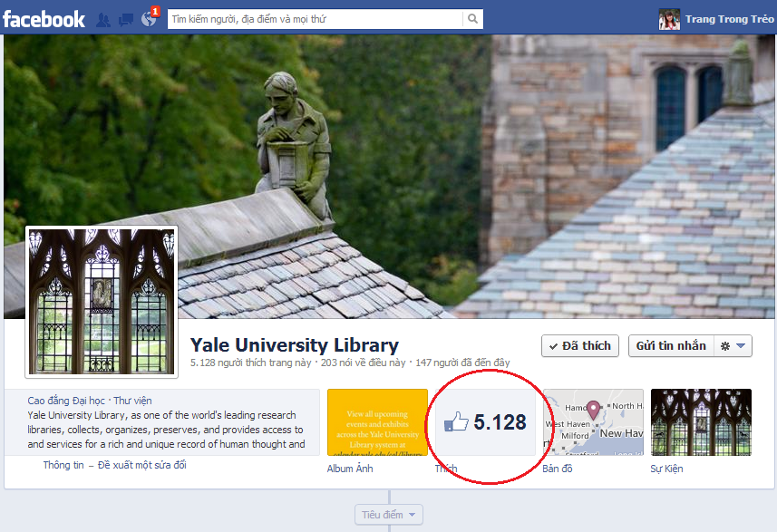The image size is (777, 532).
Task: Click the search input field
Action: pyautogui.click(x=314, y=19)
